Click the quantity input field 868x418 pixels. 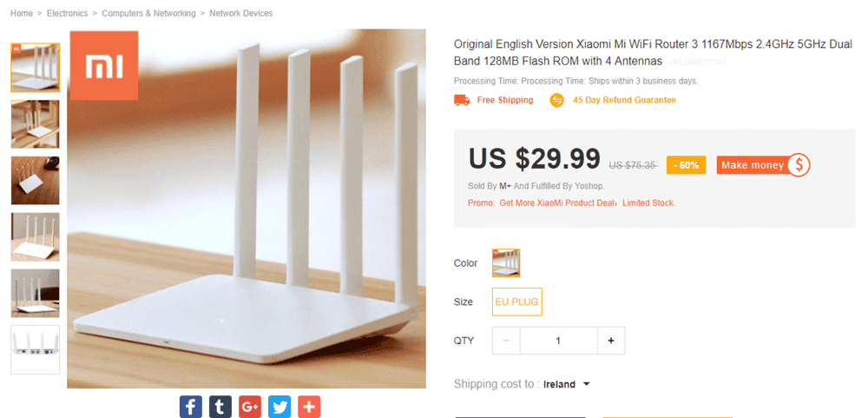558,341
